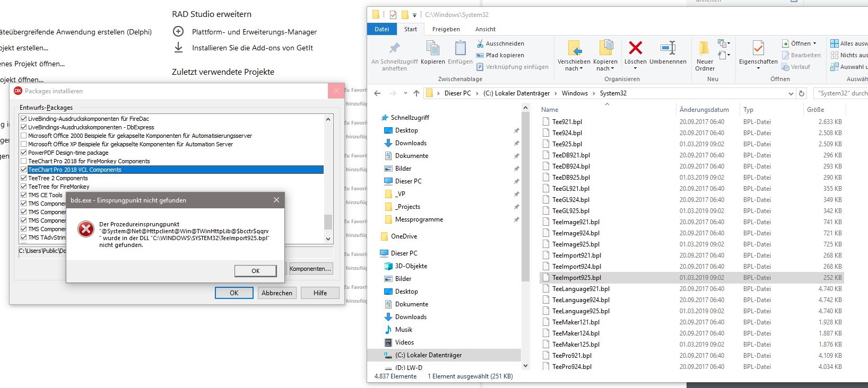Viewport: 868px width, 388px height.
Task: Check TeeChart Pro 2018 for FireMonkey checkbox
Action: point(23,161)
